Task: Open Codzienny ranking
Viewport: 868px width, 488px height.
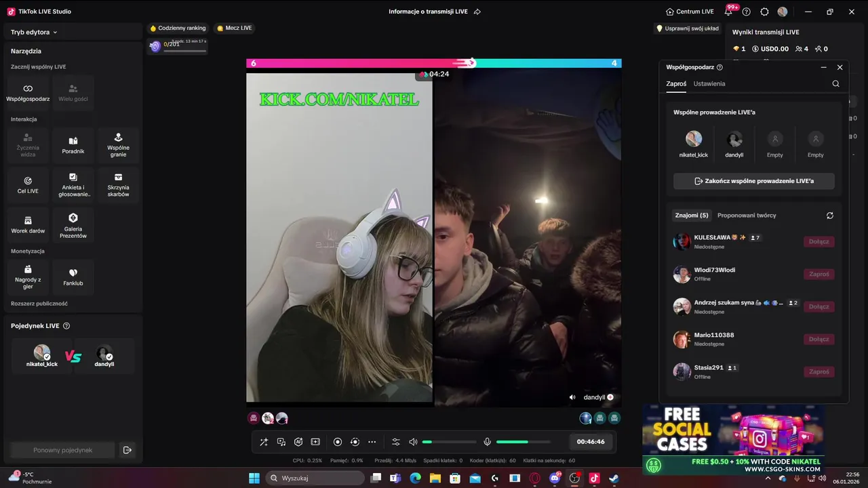Action: point(178,28)
